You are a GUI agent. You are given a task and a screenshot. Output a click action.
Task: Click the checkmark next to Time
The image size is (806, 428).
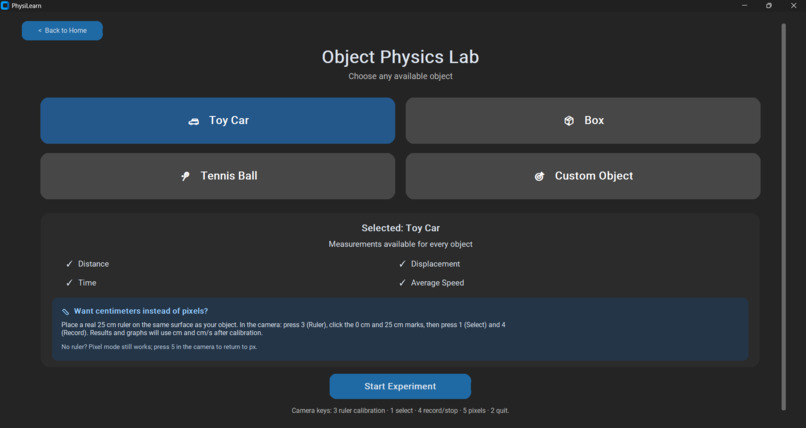(x=69, y=283)
